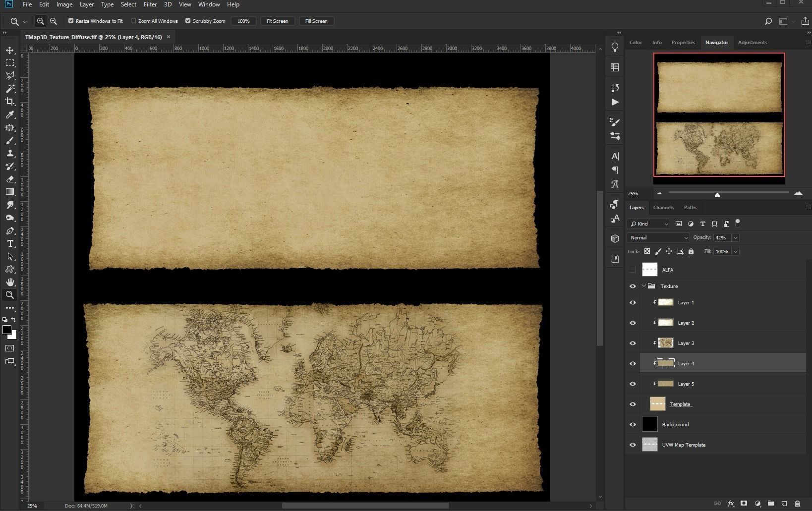This screenshot has height=511, width=812.
Task: Lock transparent pixels button
Action: [647, 252]
